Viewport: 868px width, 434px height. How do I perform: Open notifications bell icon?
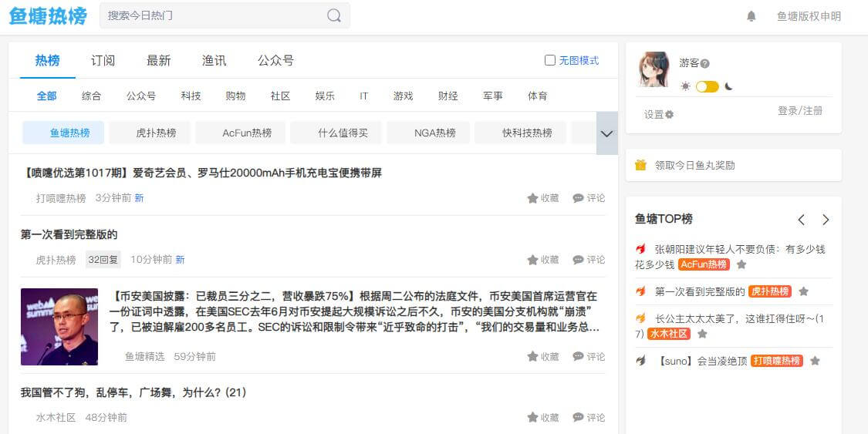[x=751, y=16]
